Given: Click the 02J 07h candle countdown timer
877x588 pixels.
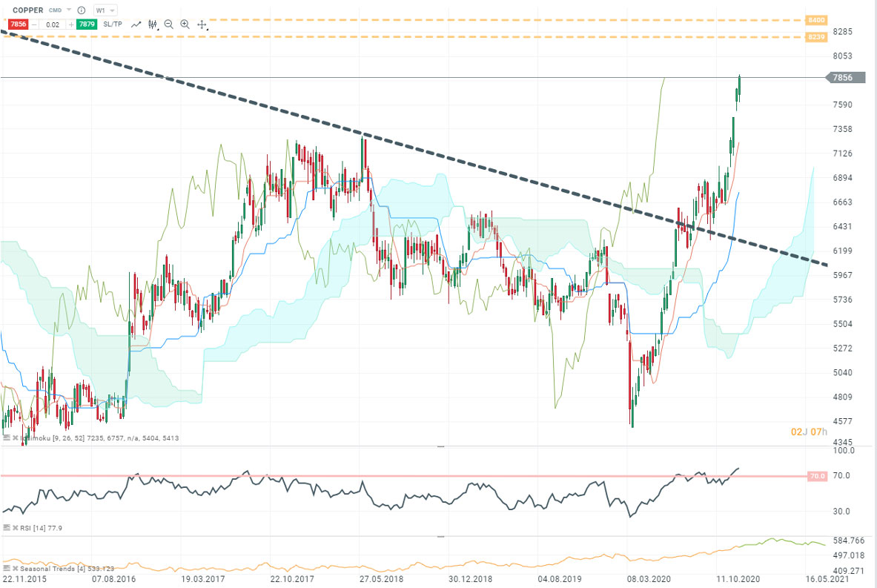Looking at the screenshot, I should tap(809, 432).
